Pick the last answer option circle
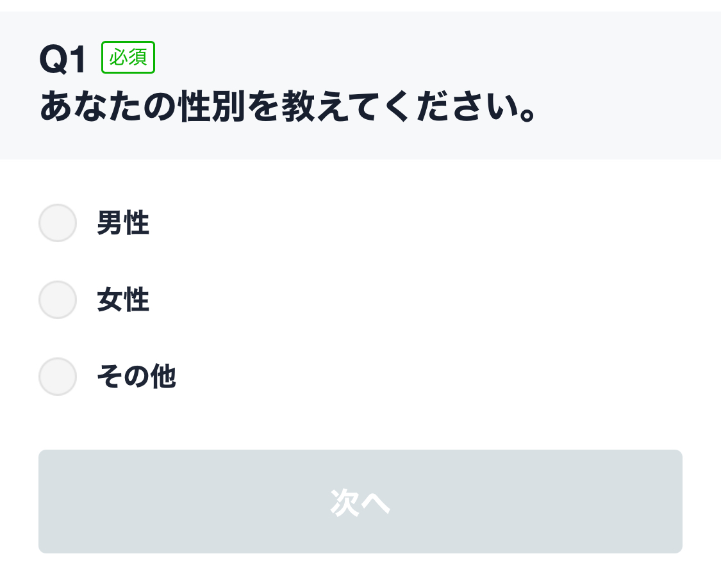 click(58, 377)
